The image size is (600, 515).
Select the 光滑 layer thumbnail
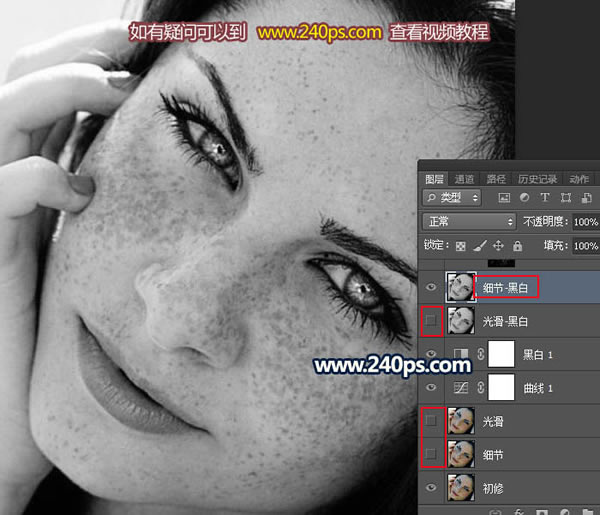[x=461, y=421]
